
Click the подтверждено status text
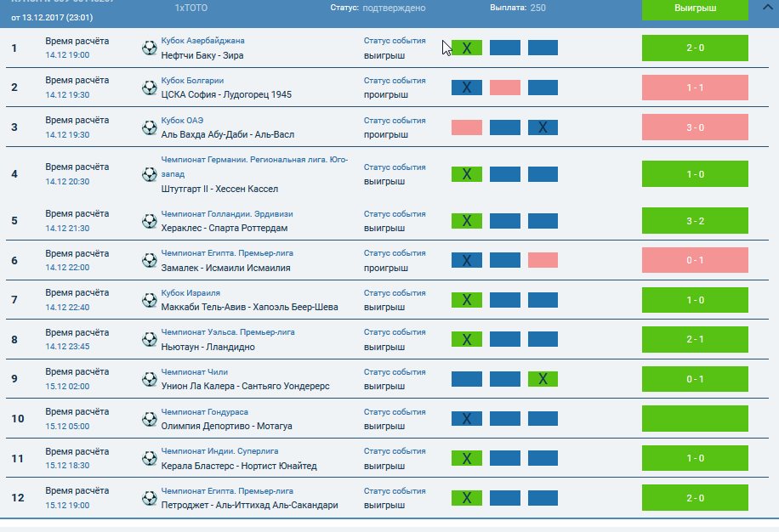pos(394,8)
